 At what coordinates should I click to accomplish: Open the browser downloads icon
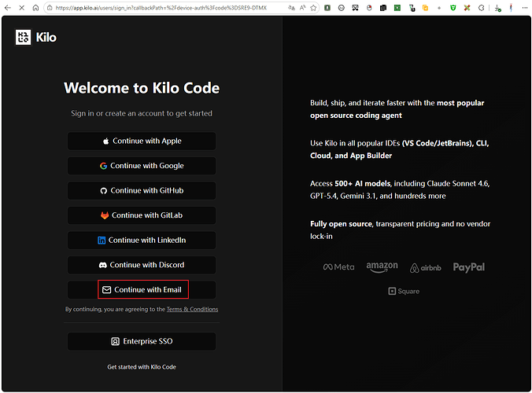pyautogui.click(x=497, y=8)
